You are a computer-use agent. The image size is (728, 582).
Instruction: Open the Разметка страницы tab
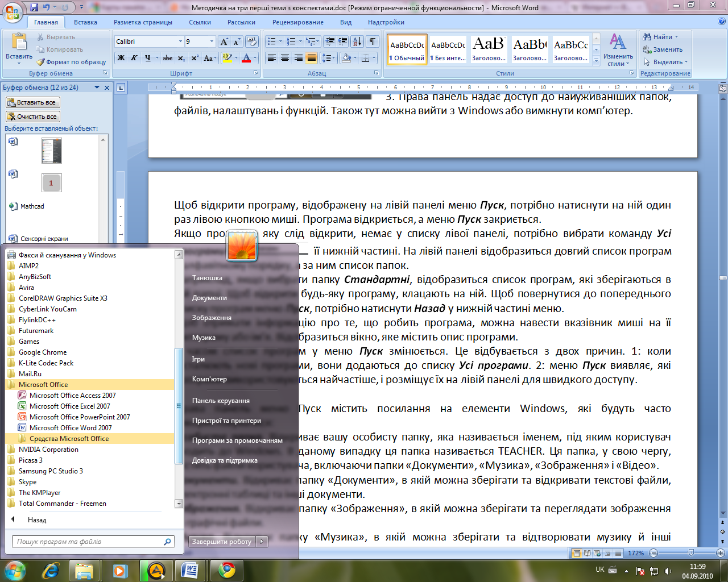pos(143,22)
